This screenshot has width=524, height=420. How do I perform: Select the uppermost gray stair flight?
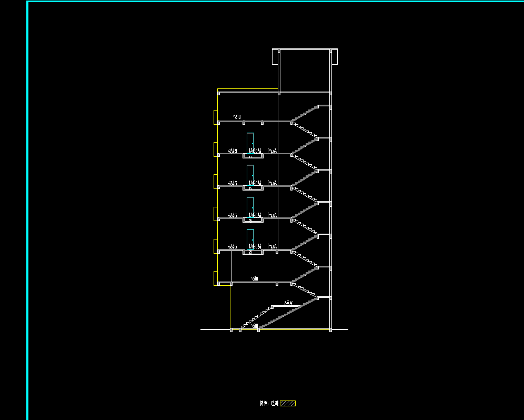305,114
